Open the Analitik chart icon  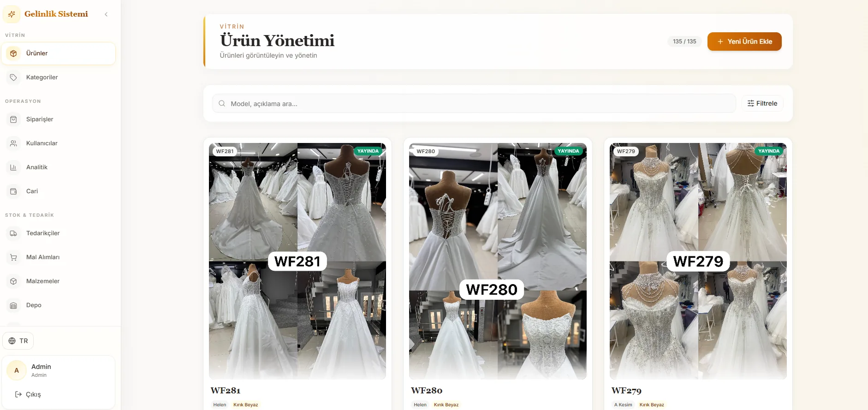pyautogui.click(x=13, y=167)
